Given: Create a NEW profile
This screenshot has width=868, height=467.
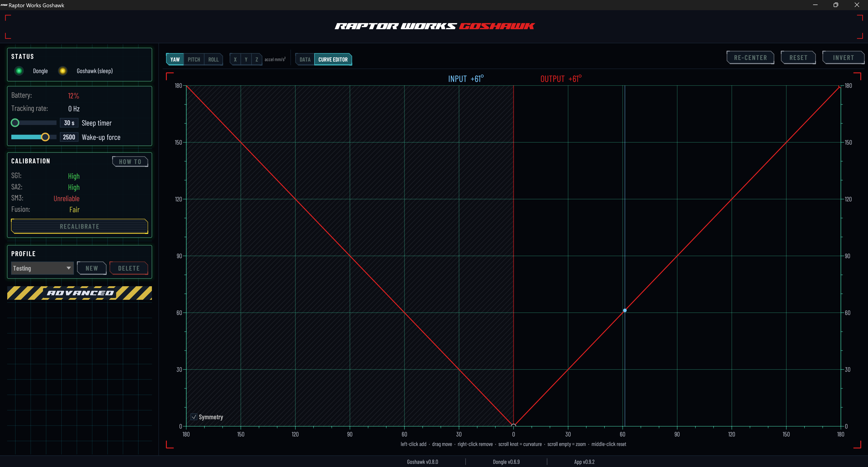Looking at the screenshot, I should pyautogui.click(x=92, y=268).
